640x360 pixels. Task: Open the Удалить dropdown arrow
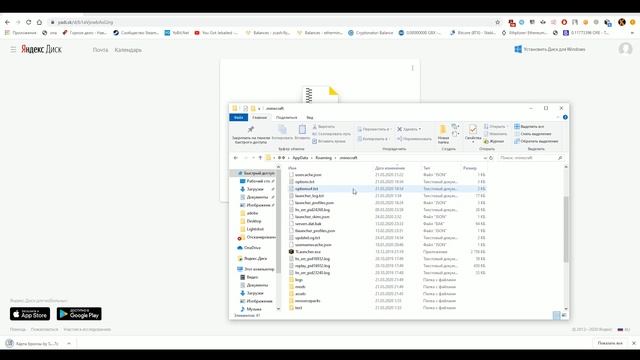tap(420, 129)
